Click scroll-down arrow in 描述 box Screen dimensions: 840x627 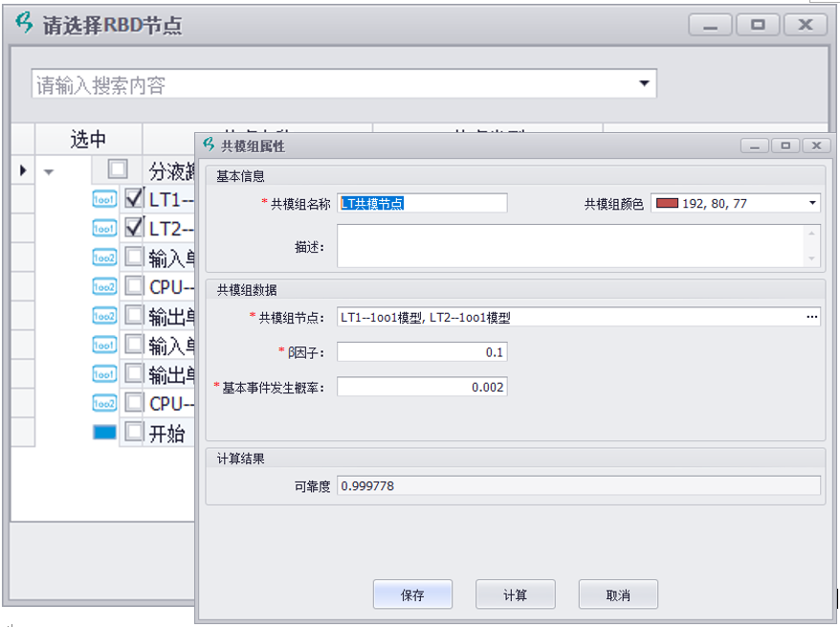click(811, 258)
